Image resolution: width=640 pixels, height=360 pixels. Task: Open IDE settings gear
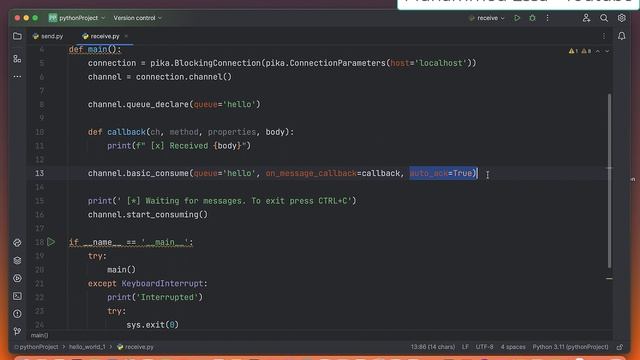click(x=621, y=18)
